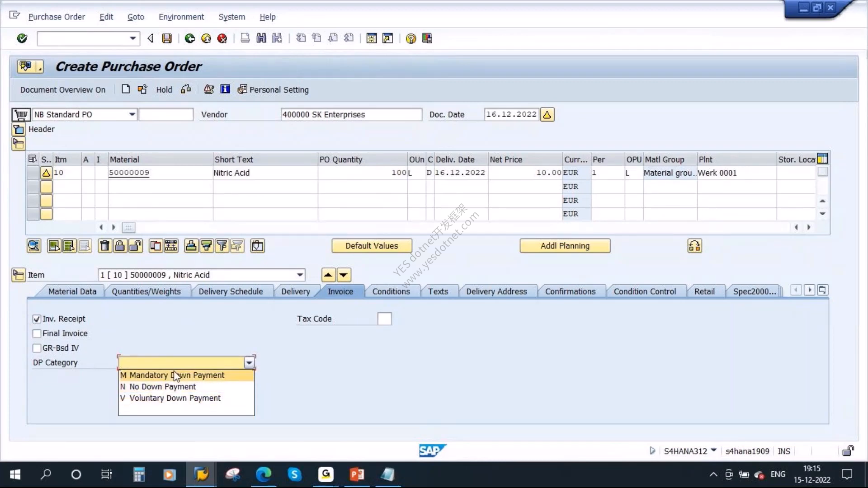Select all rows via table corner icon
This screenshot has width=868, height=488.
tap(33, 159)
